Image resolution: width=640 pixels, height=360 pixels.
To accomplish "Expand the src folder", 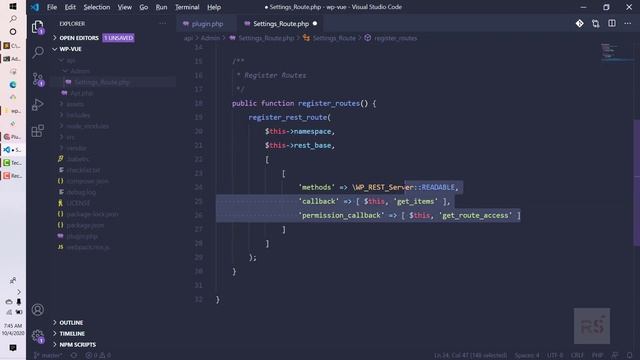I will pos(70,137).
